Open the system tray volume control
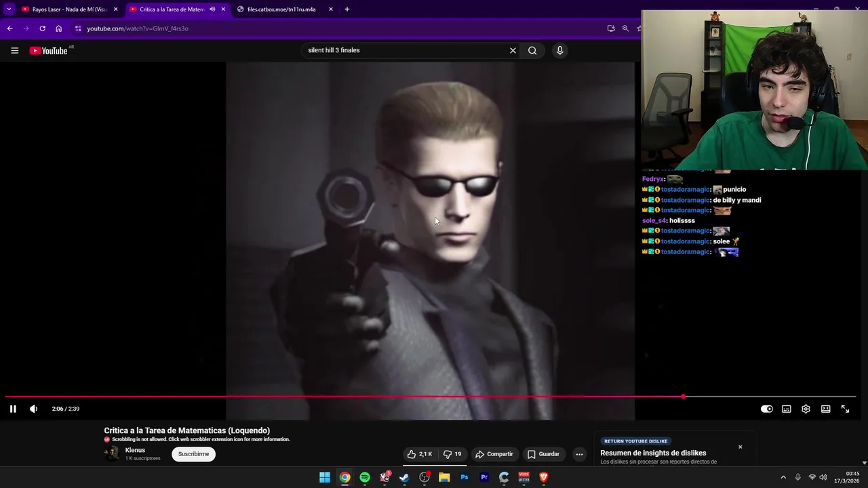The width and height of the screenshot is (868, 488). [823, 477]
